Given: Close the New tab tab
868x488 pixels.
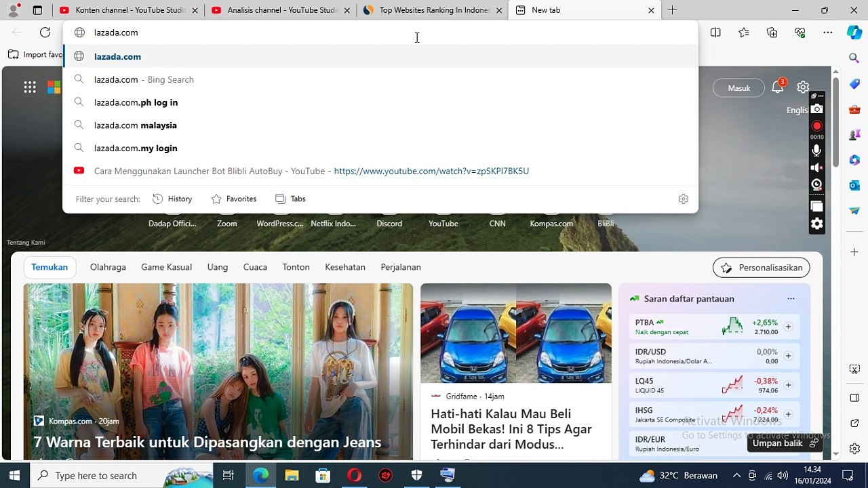Looking at the screenshot, I should (x=651, y=10).
